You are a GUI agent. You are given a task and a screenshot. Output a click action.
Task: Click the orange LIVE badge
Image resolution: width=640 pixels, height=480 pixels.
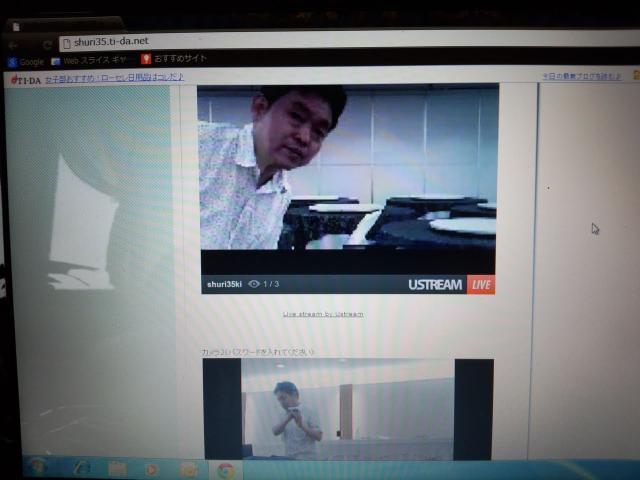click(x=481, y=284)
